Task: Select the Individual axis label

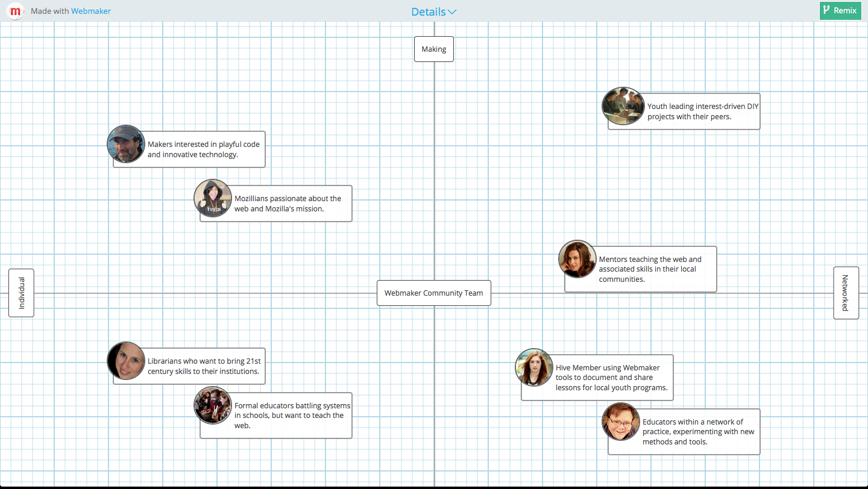Action: click(21, 293)
